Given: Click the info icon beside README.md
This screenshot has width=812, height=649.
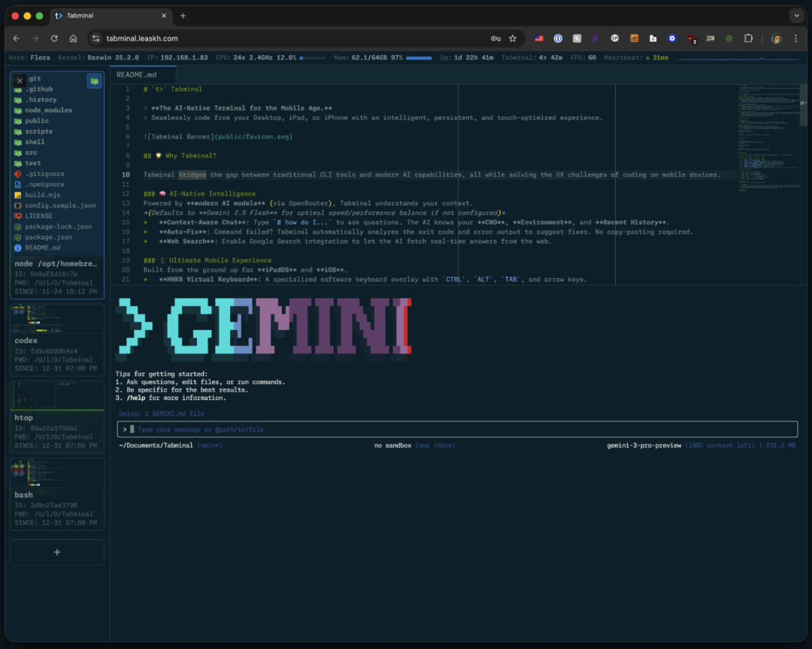Looking at the screenshot, I should [x=17, y=247].
